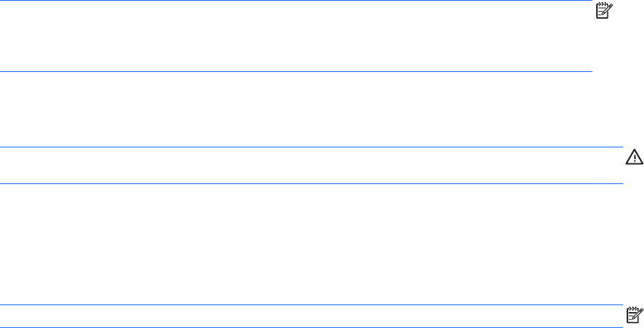Click the left end of the caution's upper rule

pyautogui.click(x=3, y=147)
